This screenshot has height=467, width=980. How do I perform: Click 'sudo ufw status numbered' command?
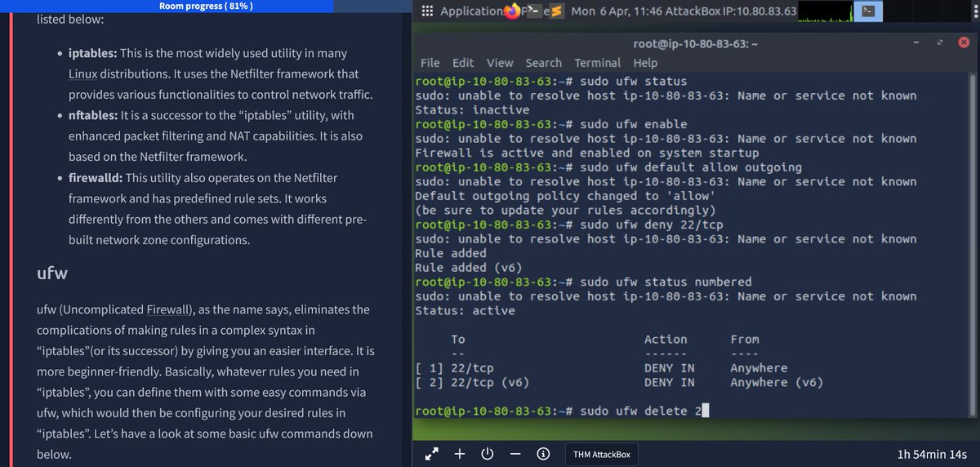666,282
